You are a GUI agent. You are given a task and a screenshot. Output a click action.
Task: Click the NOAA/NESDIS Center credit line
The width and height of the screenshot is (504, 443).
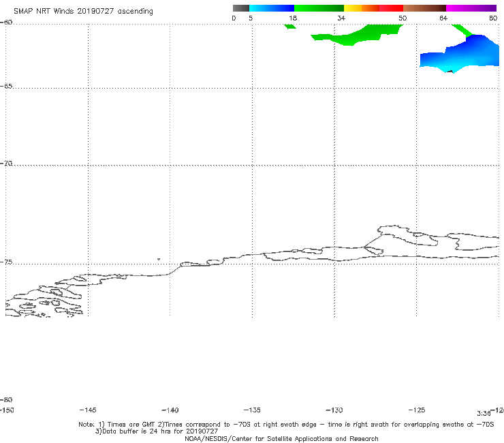click(x=281, y=438)
